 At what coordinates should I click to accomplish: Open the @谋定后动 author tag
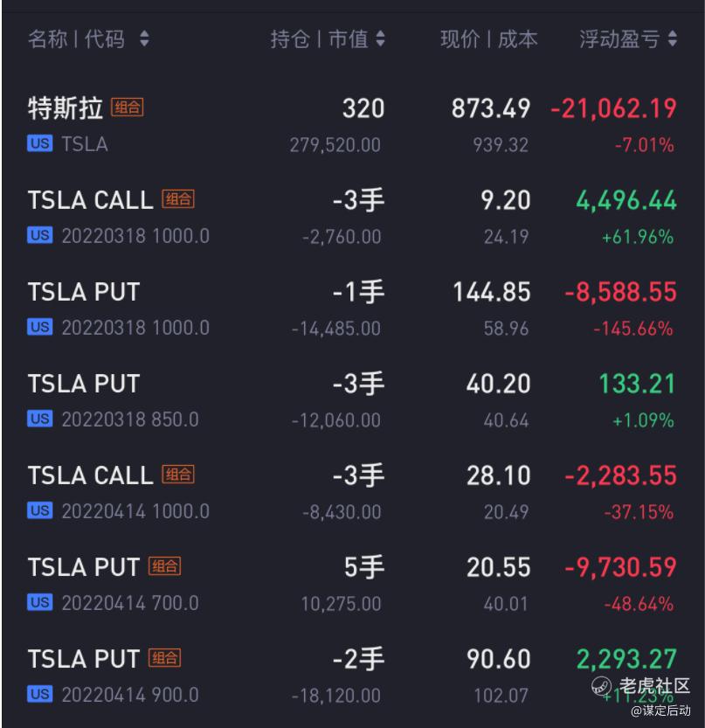point(660,711)
